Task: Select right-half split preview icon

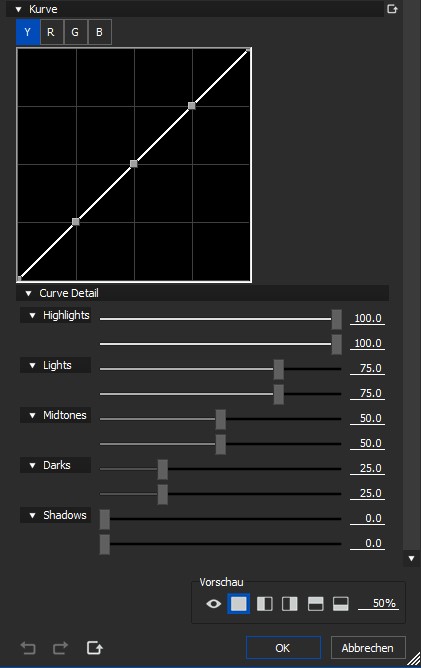Action: tap(290, 604)
